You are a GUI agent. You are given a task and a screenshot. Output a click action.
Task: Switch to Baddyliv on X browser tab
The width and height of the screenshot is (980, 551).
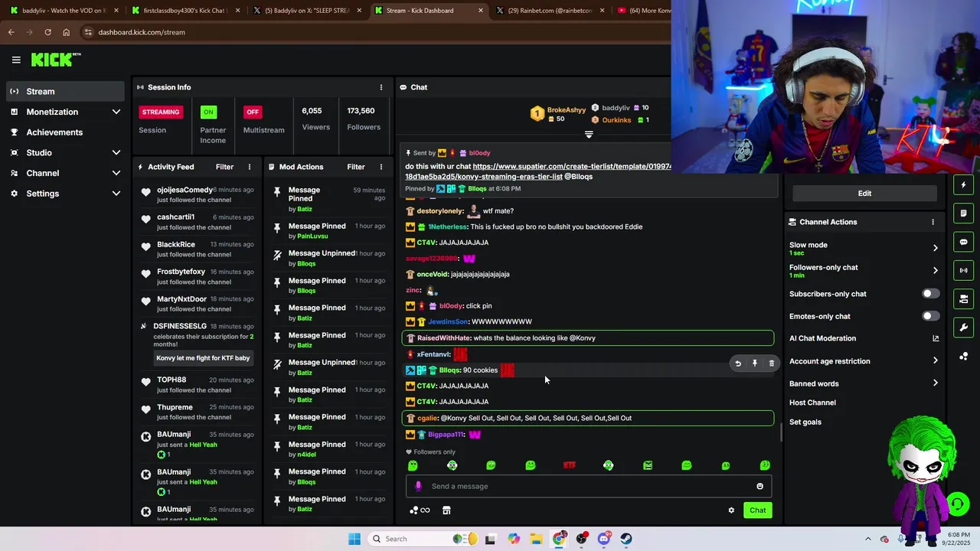coord(306,11)
